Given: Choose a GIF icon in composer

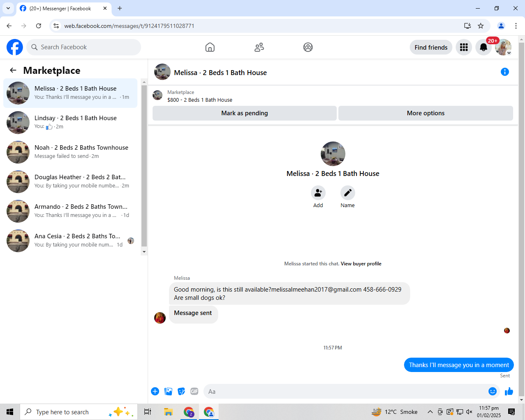Looking at the screenshot, I should coord(194,391).
